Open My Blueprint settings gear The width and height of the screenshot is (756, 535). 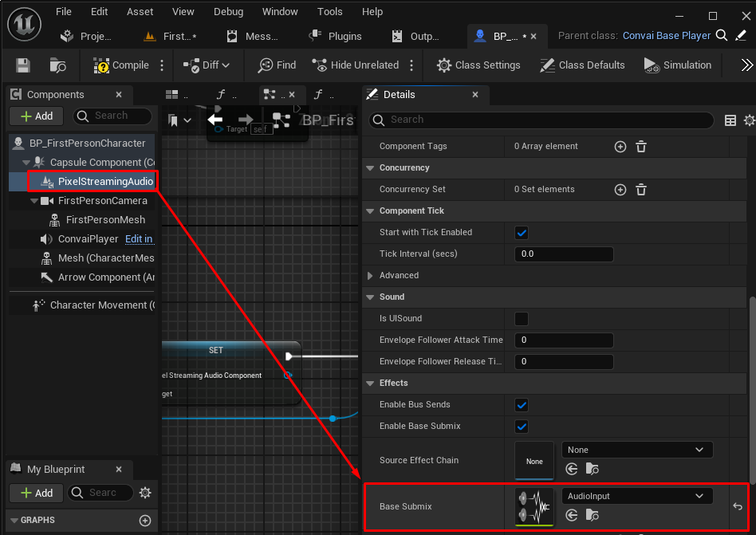tap(144, 493)
